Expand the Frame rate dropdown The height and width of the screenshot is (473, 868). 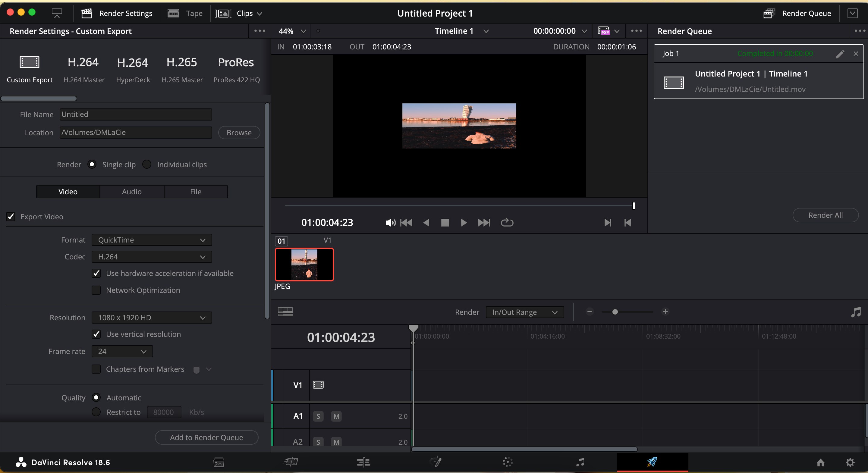(x=122, y=351)
